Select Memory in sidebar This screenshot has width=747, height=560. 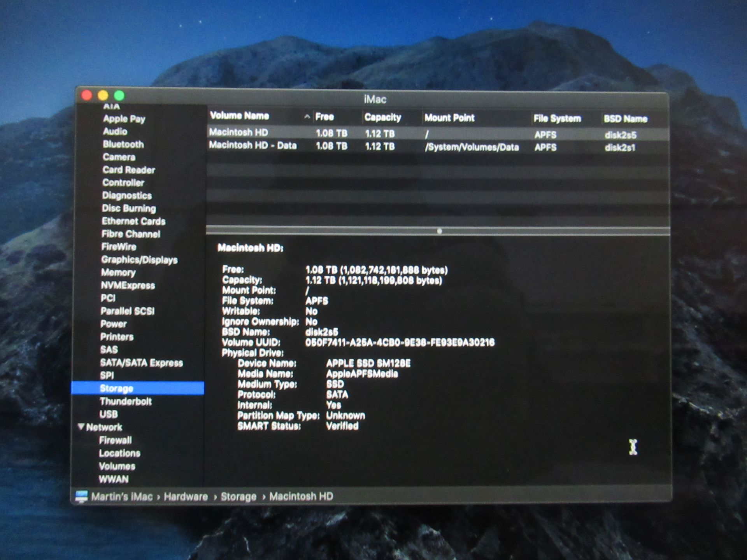tap(118, 273)
